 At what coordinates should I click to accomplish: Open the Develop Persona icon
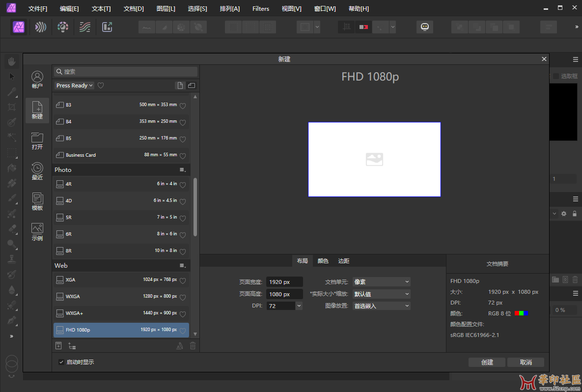click(63, 27)
